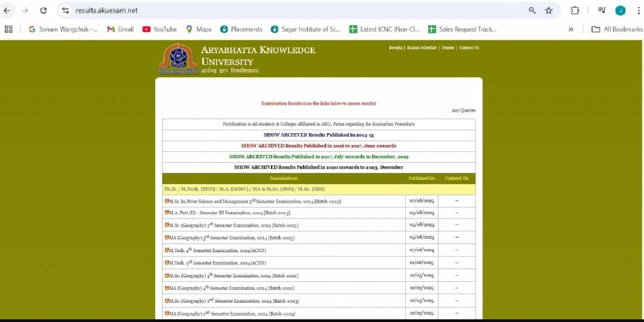Open the browser Extensions puzzle icon
The width and height of the screenshot is (644, 322).
575,10
